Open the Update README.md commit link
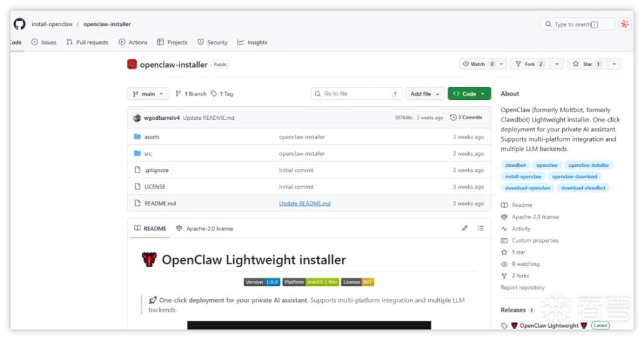The width and height of the screenshot is (644, 340). 305,203
